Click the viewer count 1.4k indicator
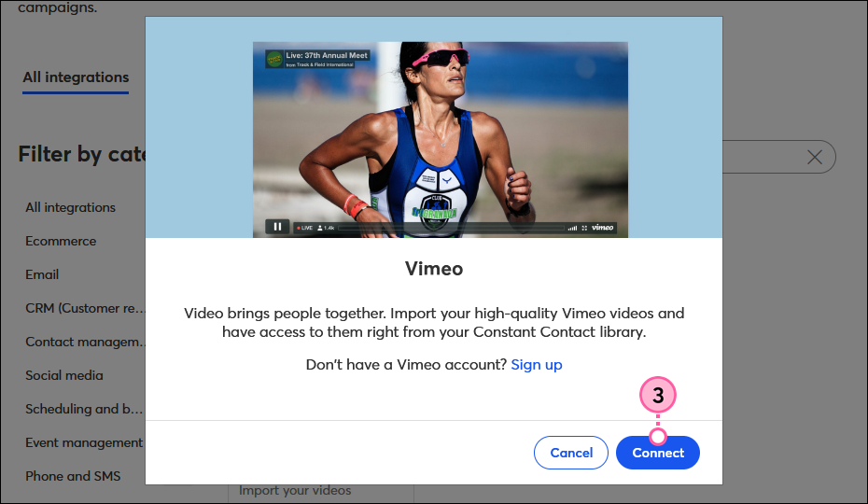Image resolution: width=868 pixels, height=504 pixels. click(x=326, y=228)
